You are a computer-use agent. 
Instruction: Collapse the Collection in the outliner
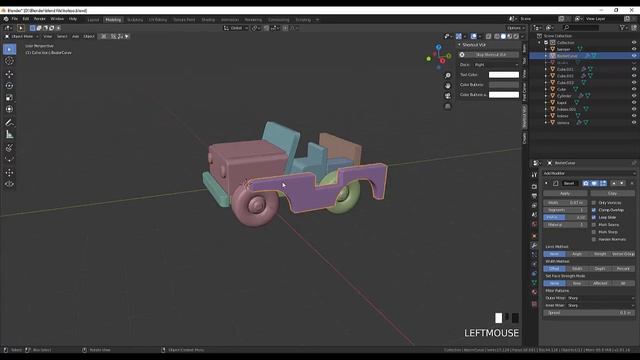[540, 42]
